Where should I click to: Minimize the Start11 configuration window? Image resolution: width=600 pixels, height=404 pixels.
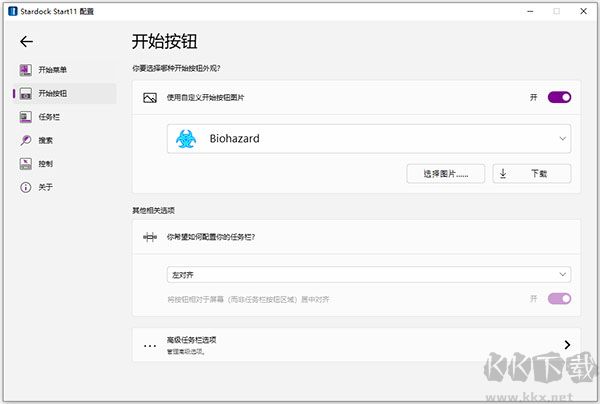pos(530,11)
